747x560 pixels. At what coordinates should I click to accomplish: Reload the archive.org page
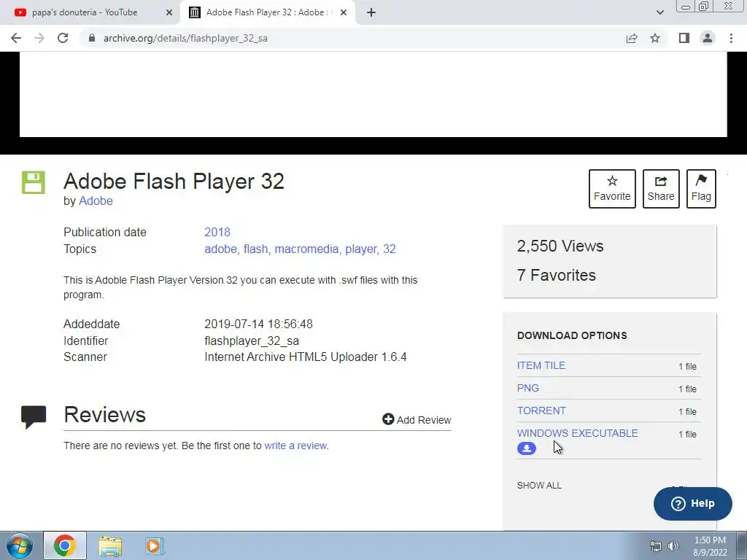tap(63, 38)
